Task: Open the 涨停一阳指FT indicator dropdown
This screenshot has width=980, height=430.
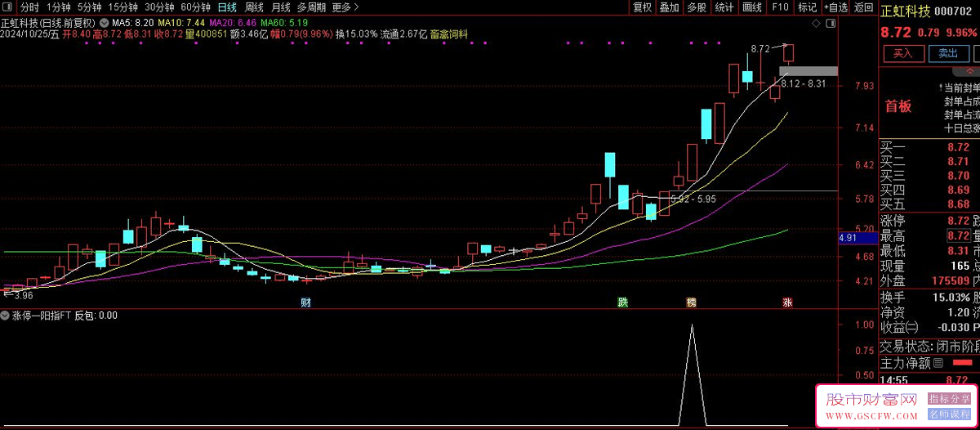Action: [x=6, y=315]
